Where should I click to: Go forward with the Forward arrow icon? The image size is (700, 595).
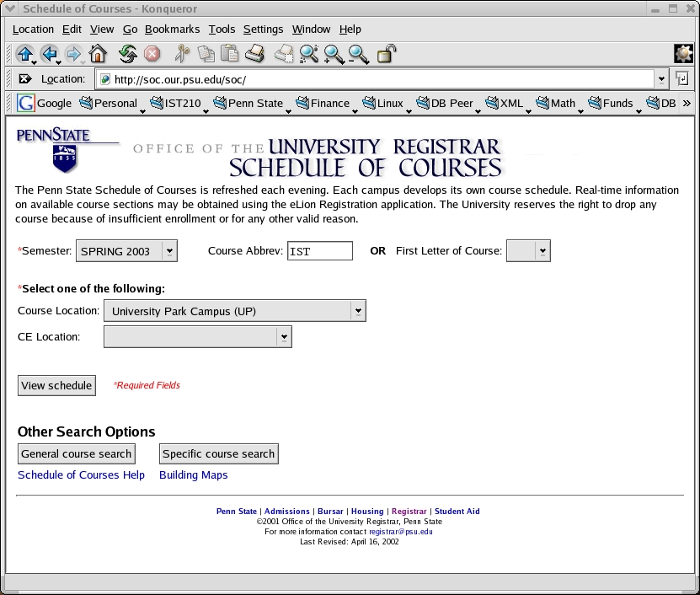(x=73, y=54)
